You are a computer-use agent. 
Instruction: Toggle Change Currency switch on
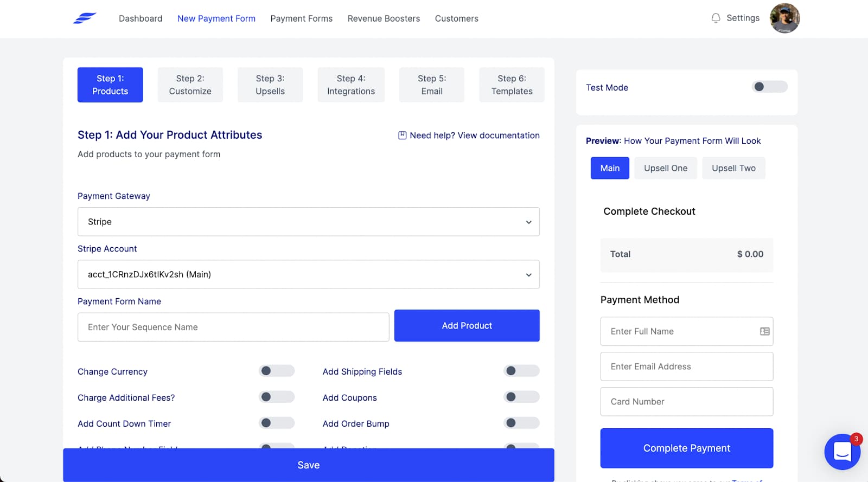(x=277, y=371)
